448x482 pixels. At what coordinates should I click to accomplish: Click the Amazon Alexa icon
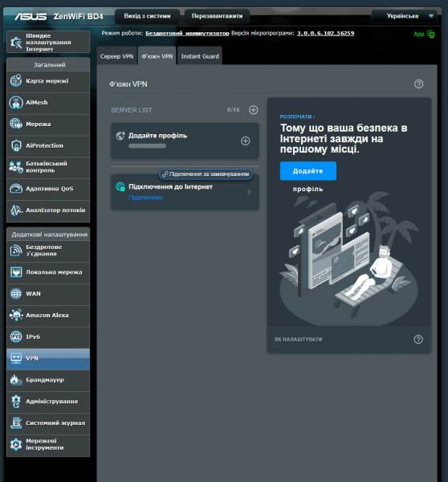pos(16,315)
